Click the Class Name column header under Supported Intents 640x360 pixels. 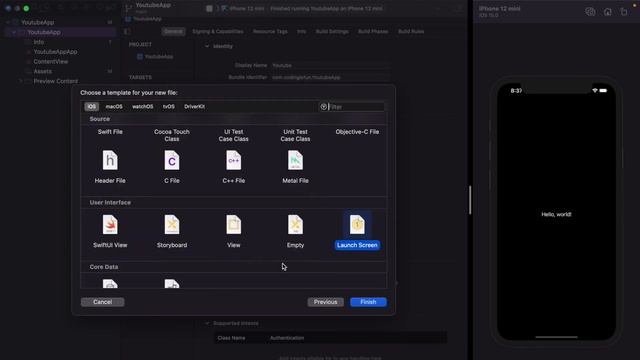[231, 338]
